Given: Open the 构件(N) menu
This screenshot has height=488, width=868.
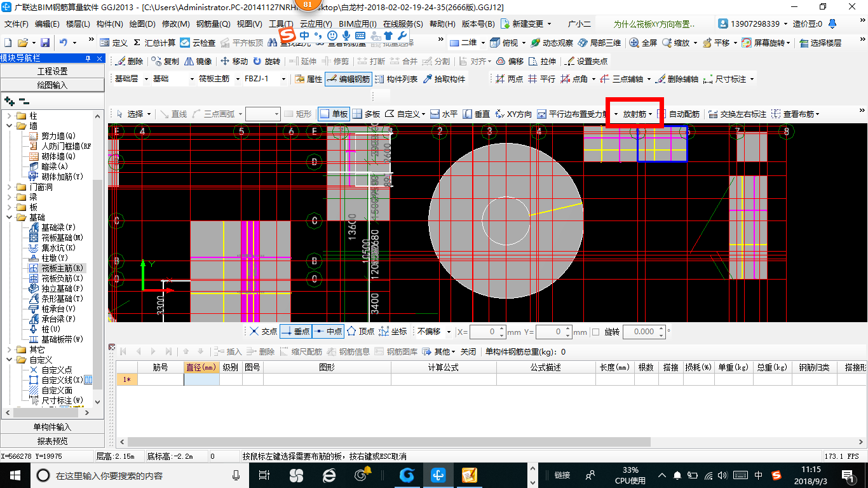Looking at the screenshot, I should [109, 24].
